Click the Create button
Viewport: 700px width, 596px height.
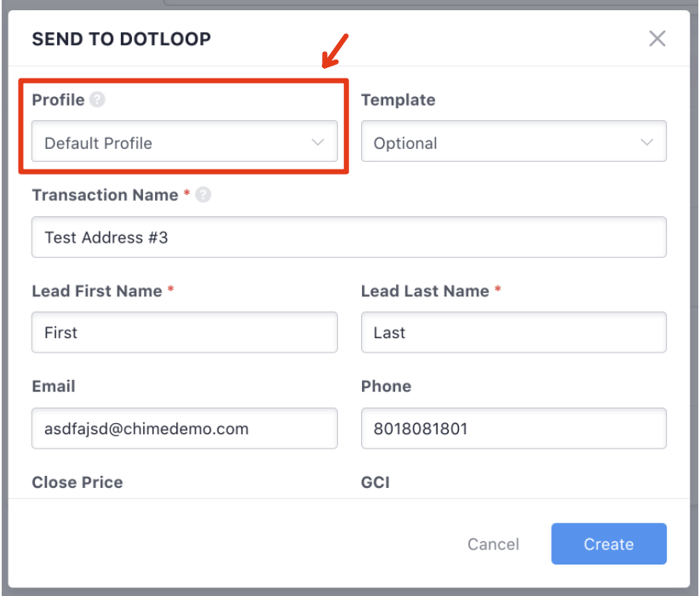tap(609, 544)
